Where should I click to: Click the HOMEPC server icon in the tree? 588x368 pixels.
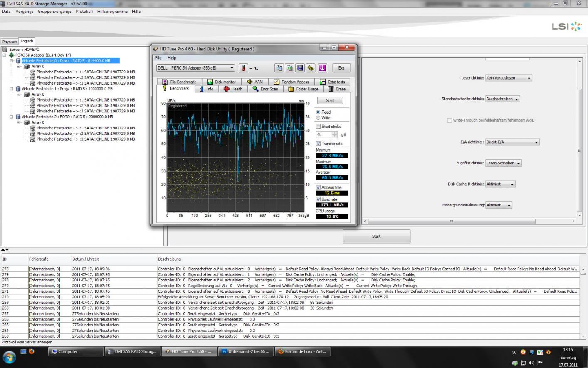pos(5,49)
